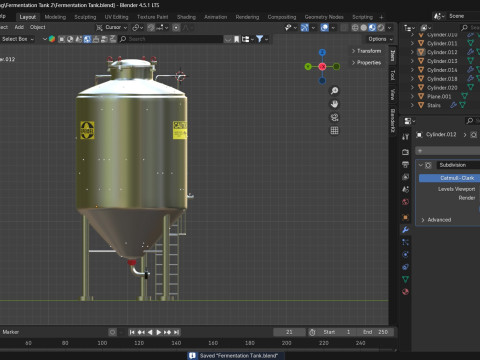
Task: Expand the Properties panel in sidebar
Action: [x=366, y=62]
